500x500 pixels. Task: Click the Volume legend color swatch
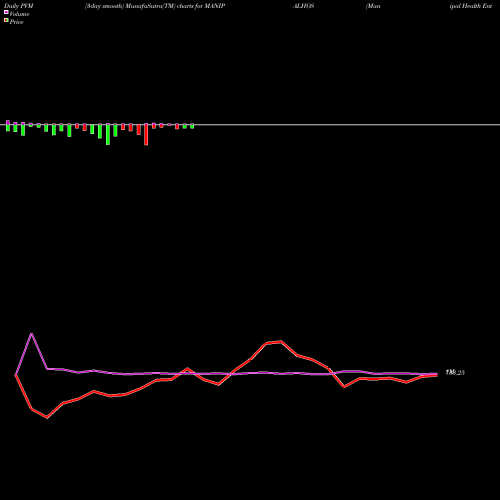[6, 12]
